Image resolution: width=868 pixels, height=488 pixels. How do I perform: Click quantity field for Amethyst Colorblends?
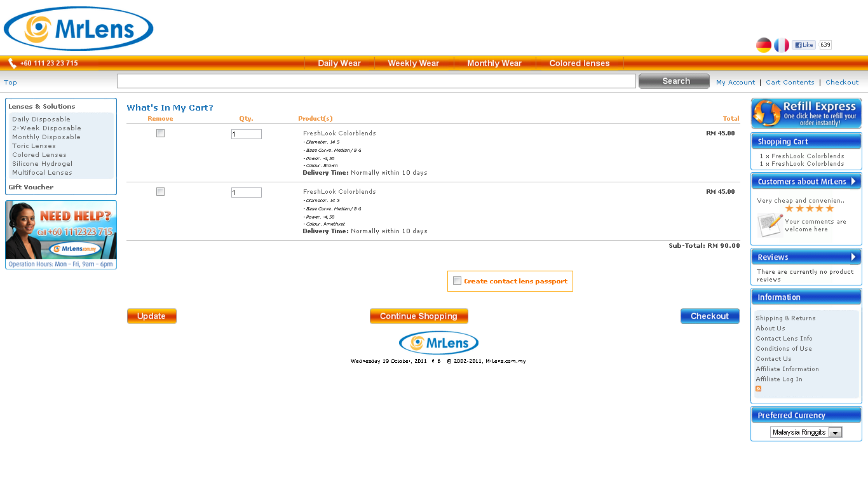(247, 193)
